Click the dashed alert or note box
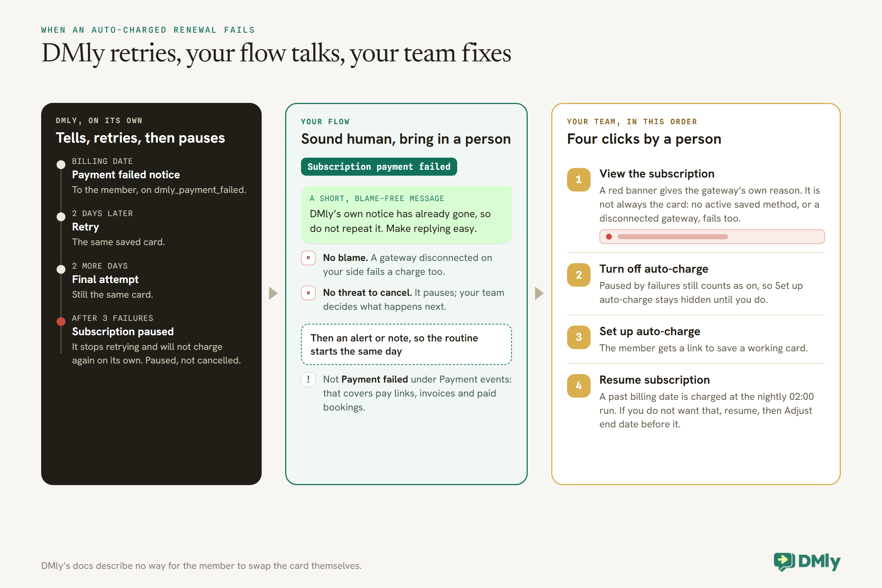 pyautogui.click(x=406, y=344)
